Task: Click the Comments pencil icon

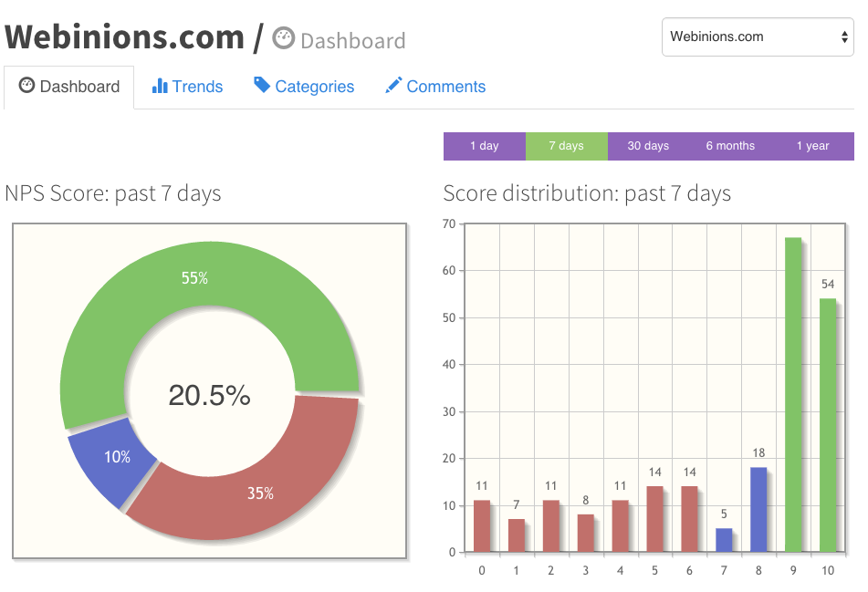Action: pos(393,86)
